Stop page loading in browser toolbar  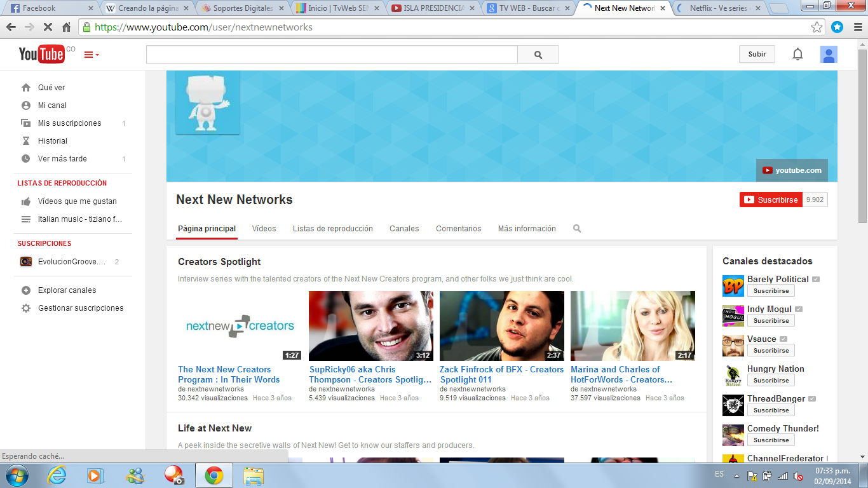tap(48, 27)
